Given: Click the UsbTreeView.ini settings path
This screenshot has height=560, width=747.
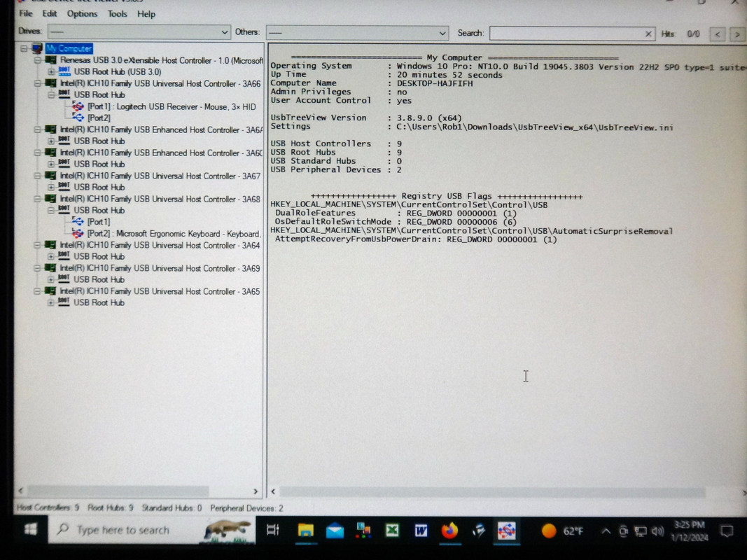Looking at the screenshot, I should pos(535,127).
